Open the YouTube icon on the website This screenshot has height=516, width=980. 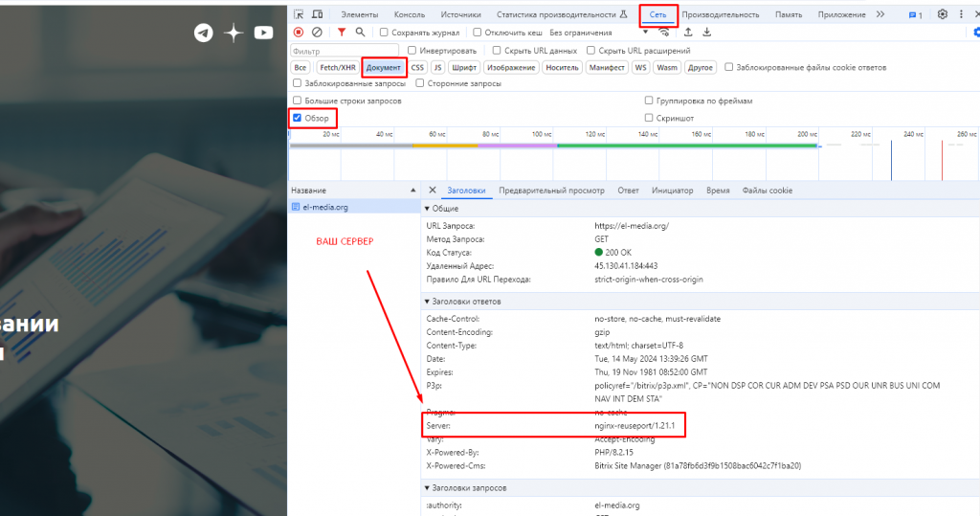(x=263, y=33)
